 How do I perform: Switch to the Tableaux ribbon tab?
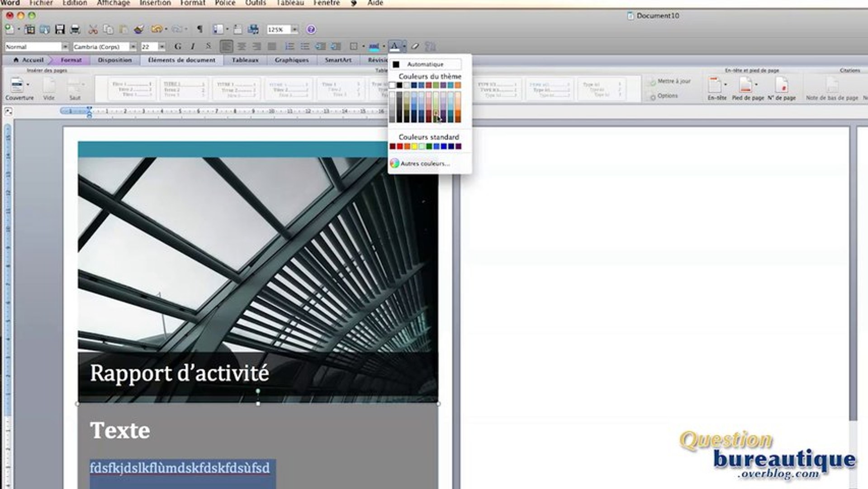(x=245, y=60)
